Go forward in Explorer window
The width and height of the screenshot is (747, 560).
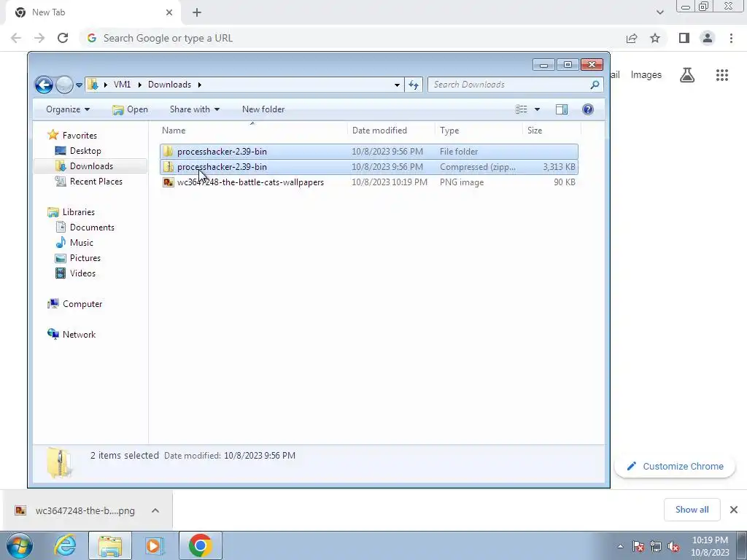tap(64, 85)
